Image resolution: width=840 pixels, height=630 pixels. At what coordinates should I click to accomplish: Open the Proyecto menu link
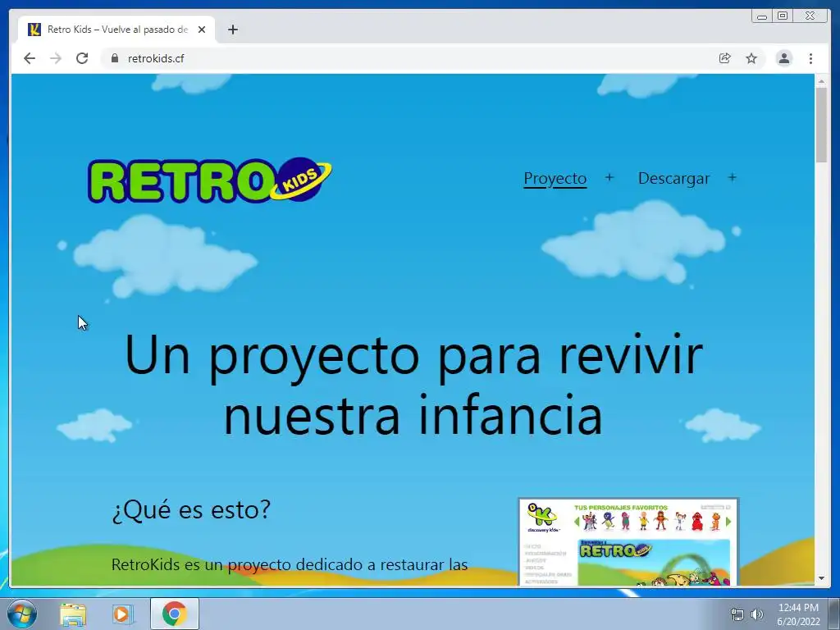point(555,178)
